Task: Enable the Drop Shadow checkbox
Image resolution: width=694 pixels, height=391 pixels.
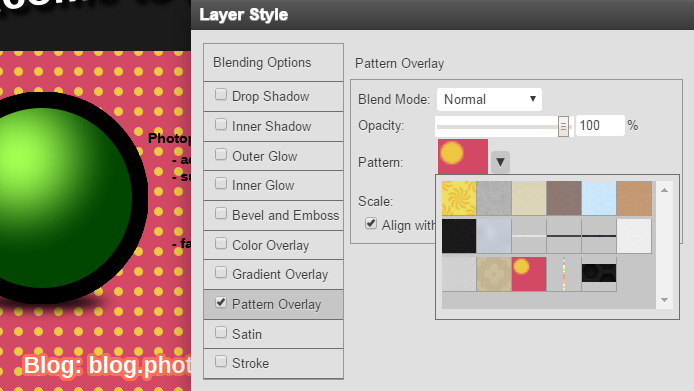Action: (221, 94)
